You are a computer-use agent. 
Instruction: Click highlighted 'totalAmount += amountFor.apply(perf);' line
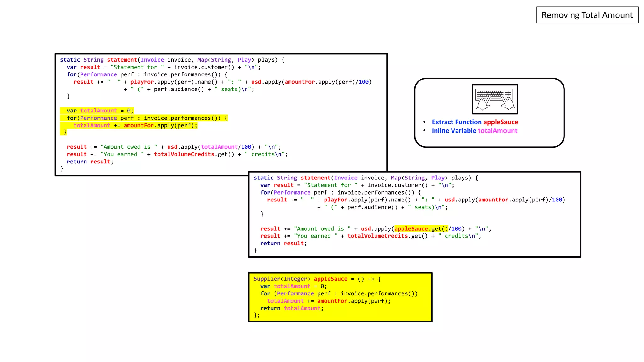(135, 125)
